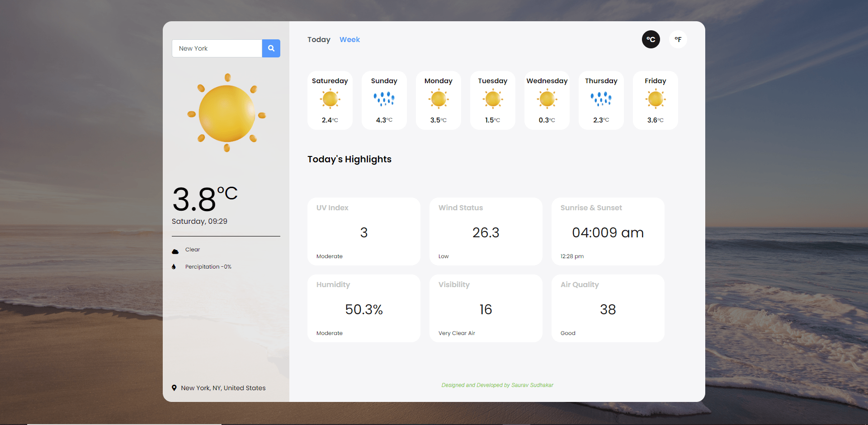Click the location pin next to New York, NY
The height and width of the screenshot is (425, 868).
point(174,388)
